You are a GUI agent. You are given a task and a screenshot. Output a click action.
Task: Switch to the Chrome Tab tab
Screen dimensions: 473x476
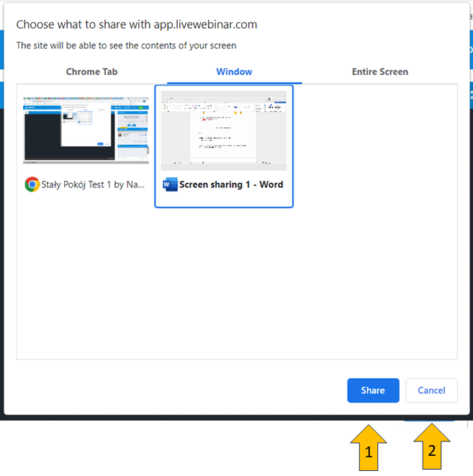click(91, 72)
